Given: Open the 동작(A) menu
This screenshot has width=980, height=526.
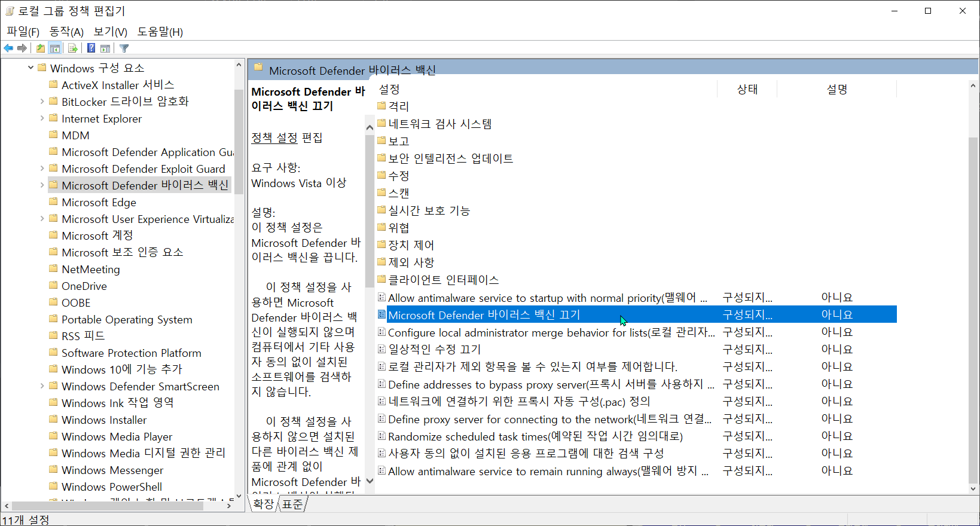Looking at the screenshot, I should pyautogui.click(x=66, y=32).
